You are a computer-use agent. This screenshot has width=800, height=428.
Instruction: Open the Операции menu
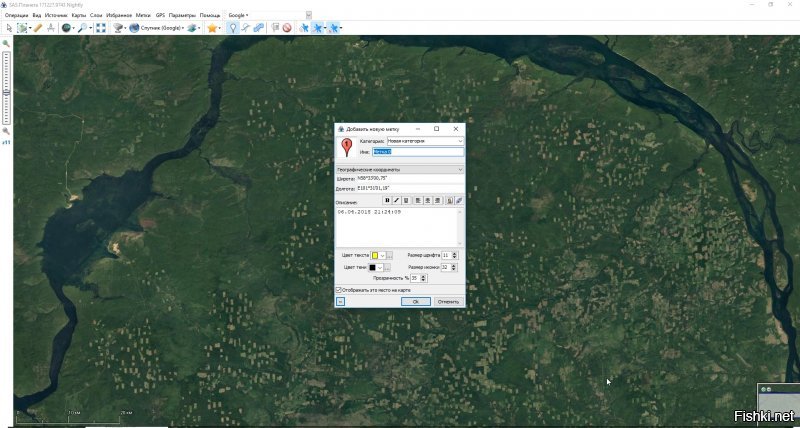tap(16, 15)
